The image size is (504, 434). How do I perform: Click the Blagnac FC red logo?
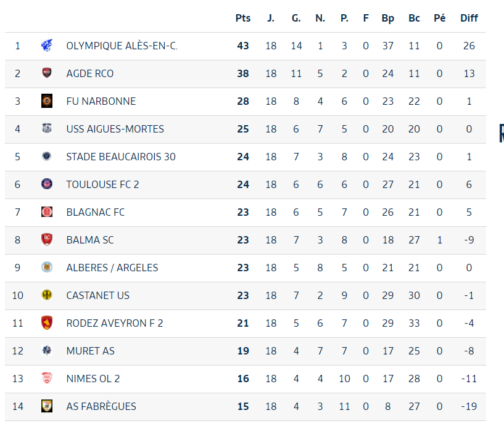click(47, 211)
